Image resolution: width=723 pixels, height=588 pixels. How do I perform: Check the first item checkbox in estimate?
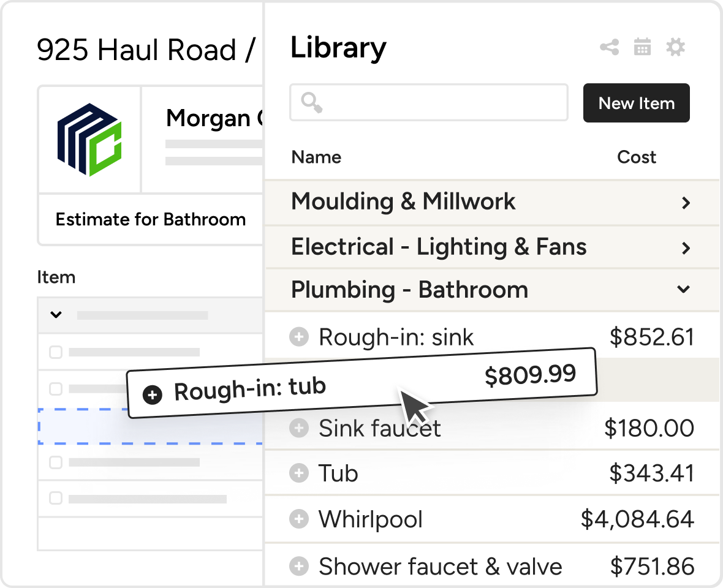(56, 352)
